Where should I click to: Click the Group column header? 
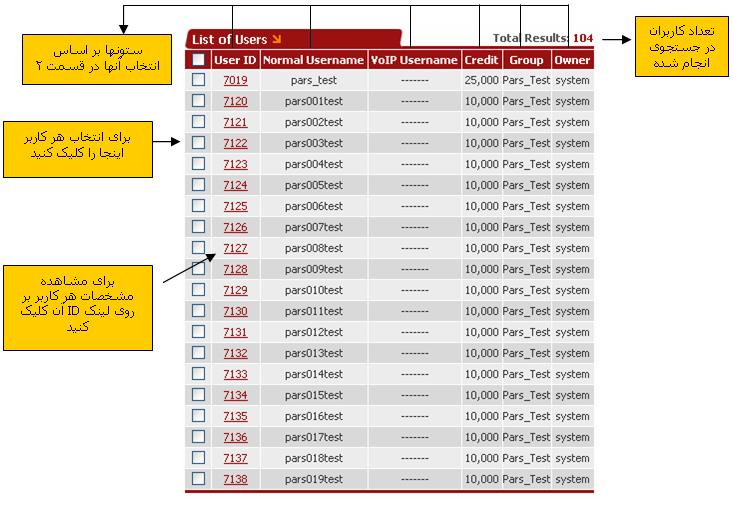tap(526, 60)
